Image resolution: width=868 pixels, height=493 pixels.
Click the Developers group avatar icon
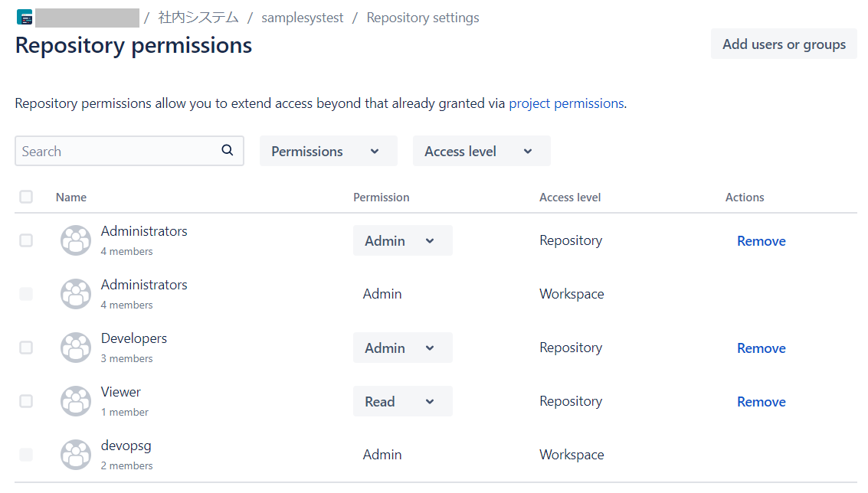click(76, 348)
